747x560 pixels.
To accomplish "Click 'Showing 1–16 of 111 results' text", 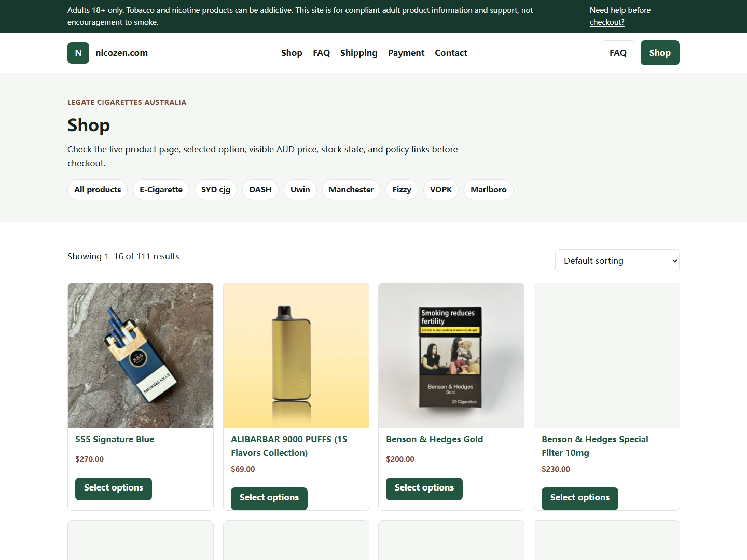I will (x=123, y=256).
